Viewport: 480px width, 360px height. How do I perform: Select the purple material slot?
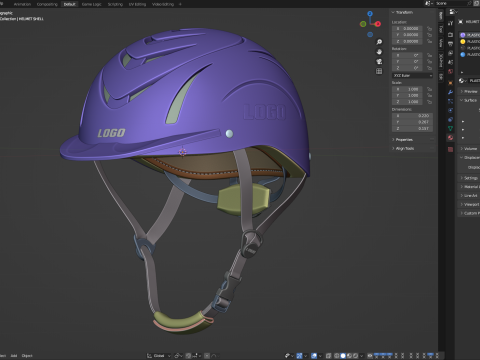(469, 35)
